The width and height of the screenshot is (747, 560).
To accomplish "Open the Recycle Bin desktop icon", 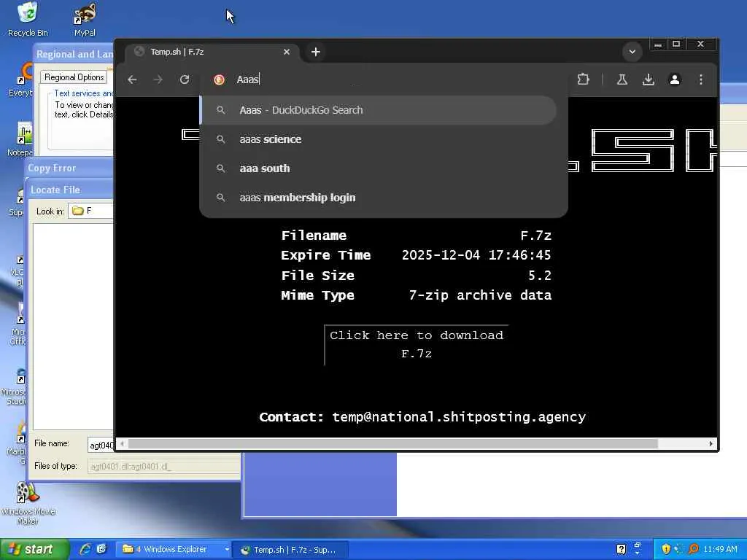I will pyautogui.click(x=28, y=20).
